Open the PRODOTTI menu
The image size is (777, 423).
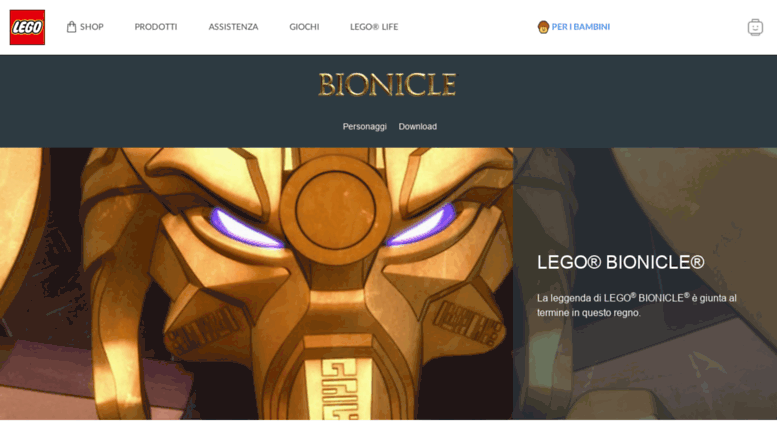(156, 27)
